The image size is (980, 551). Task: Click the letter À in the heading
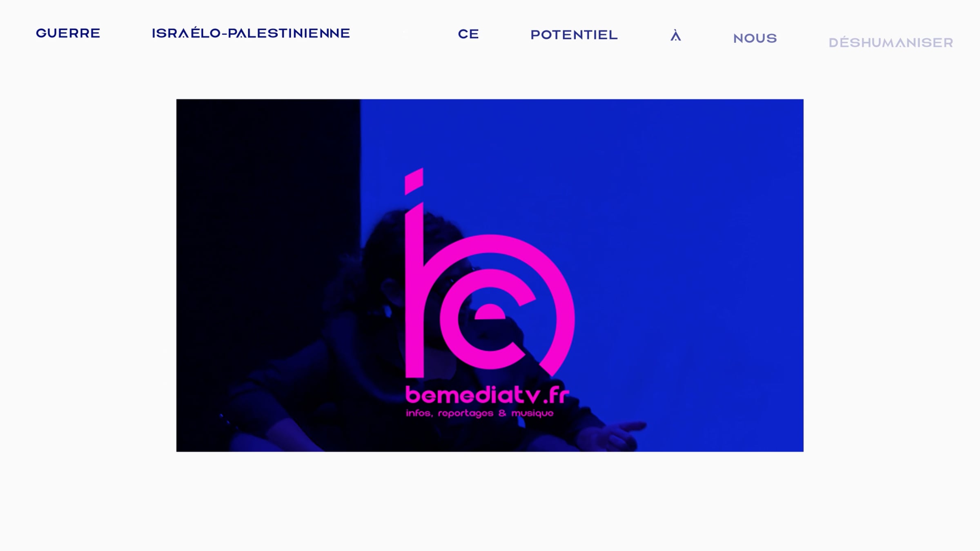676,36
